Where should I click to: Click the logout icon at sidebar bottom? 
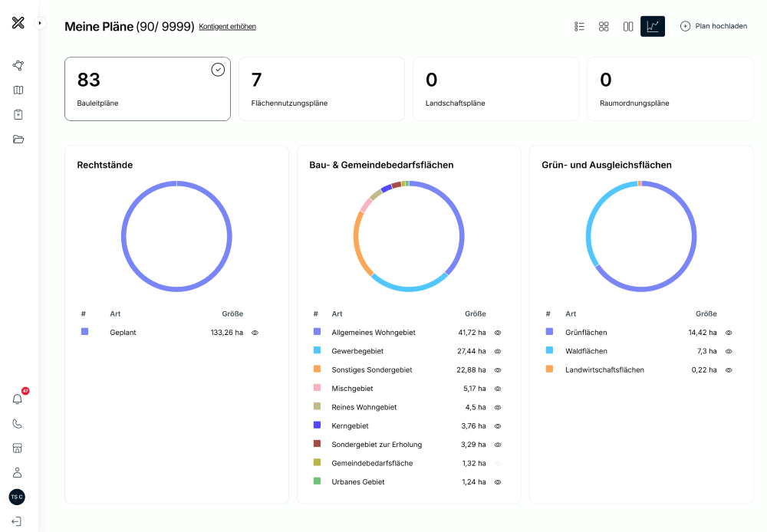click(x=17, y=521)
